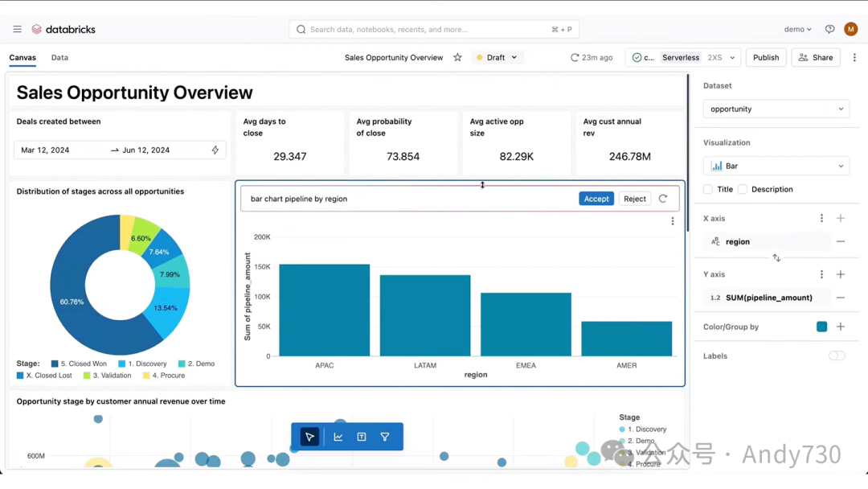Image resolution: width=868 pixels, height=489 pixels.
Task: Remove the region field from X axis
Action: [840, 241]
